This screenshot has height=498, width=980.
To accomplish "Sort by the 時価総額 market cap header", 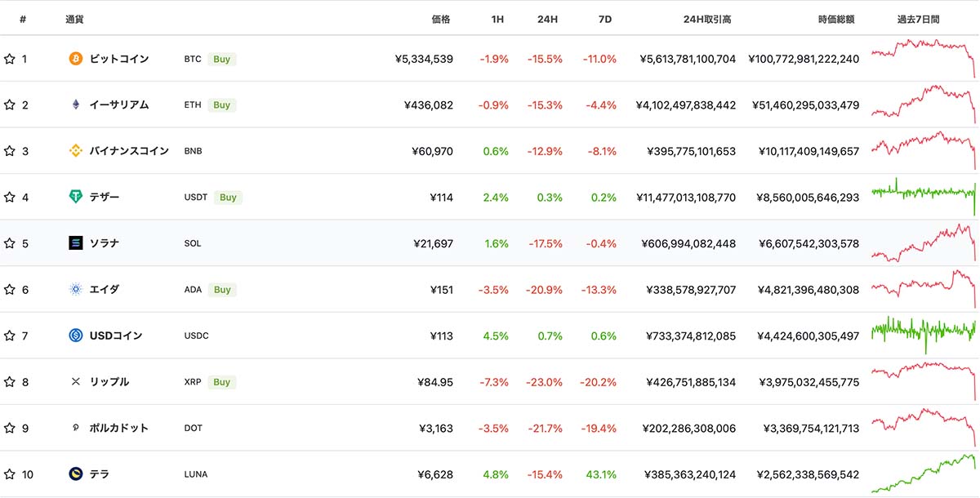I will tap(836, 19).
